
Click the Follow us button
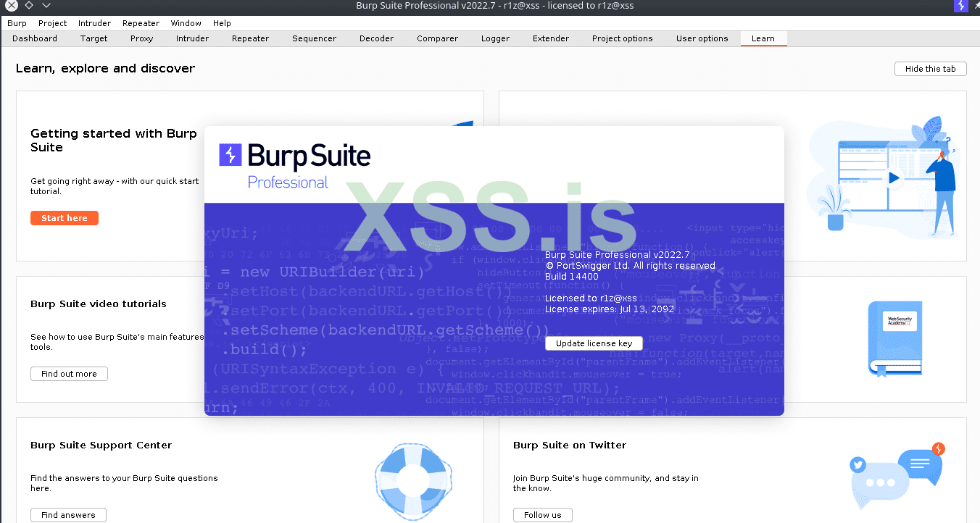pyautogui.click(x=543, y=515)
